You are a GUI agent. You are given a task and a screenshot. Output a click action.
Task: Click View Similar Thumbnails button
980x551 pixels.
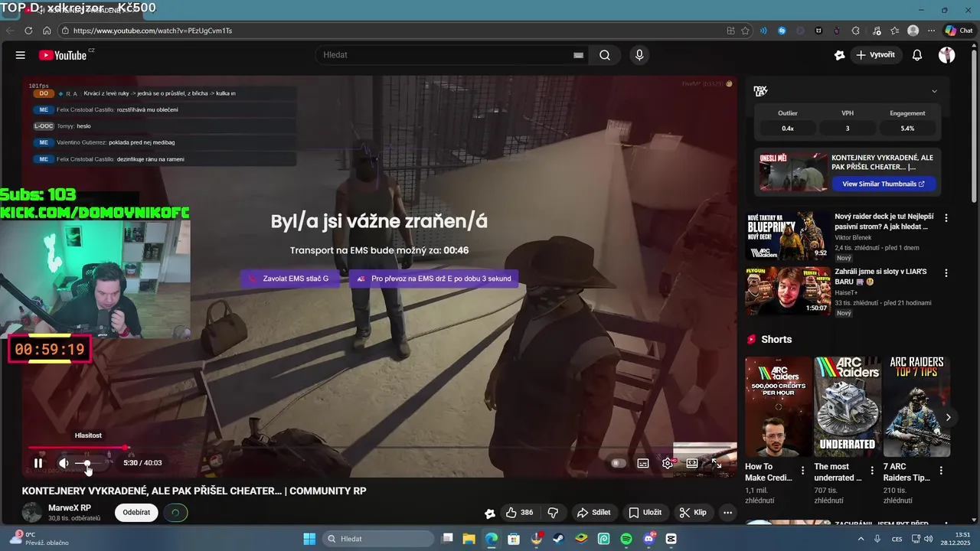click(884, 184)
